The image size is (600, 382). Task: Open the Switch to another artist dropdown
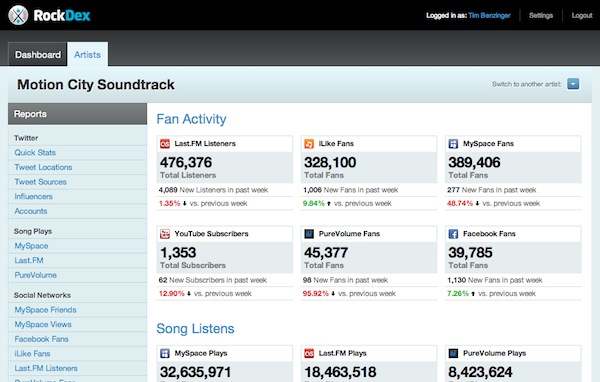click(x=573, y=84)
